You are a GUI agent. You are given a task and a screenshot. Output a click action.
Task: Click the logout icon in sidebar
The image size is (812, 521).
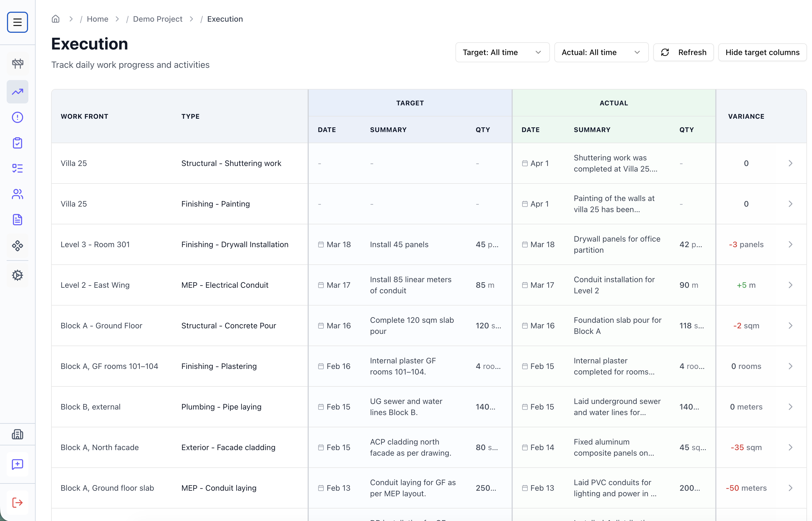point(17,502)
